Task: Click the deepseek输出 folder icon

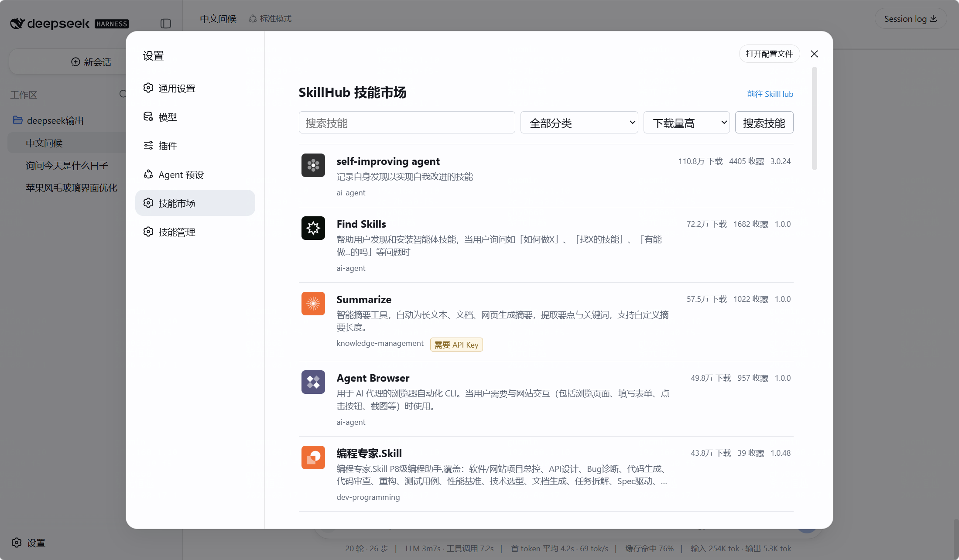Action: click(x=17, y=120)
